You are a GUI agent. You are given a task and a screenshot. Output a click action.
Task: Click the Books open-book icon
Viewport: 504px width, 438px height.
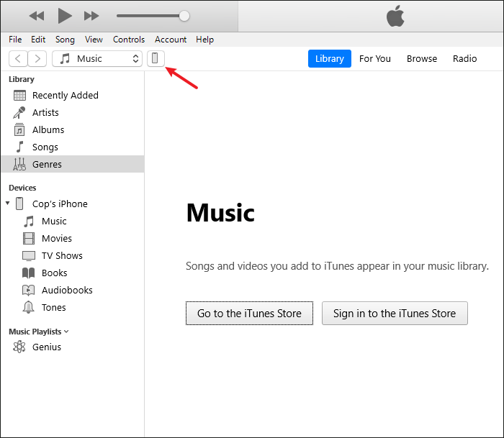[x=29, y=273]
